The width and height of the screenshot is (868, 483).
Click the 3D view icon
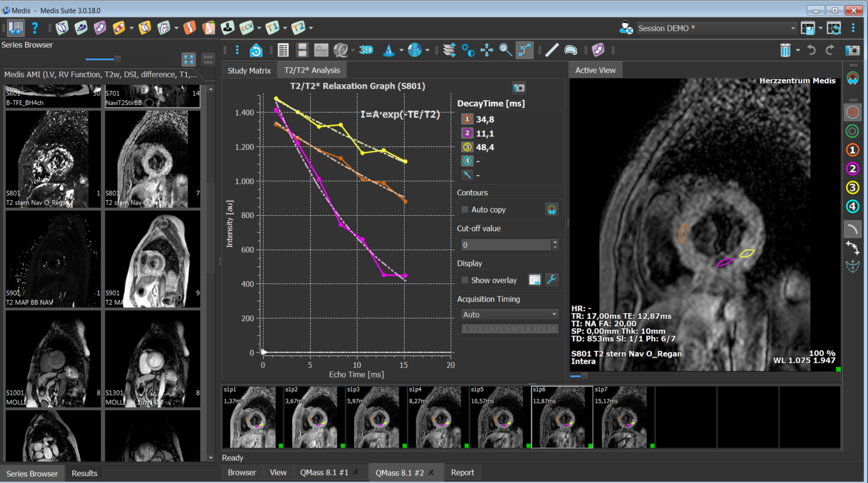(366, 50)
